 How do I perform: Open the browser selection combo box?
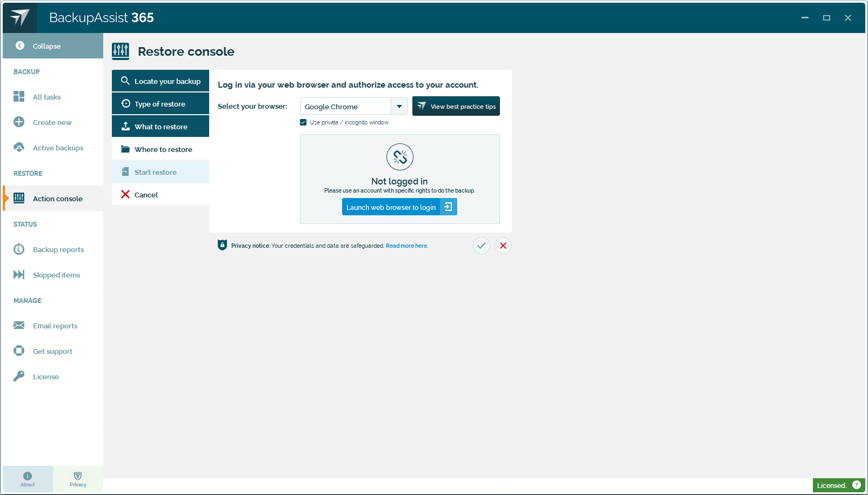click(x=353, y=107)
